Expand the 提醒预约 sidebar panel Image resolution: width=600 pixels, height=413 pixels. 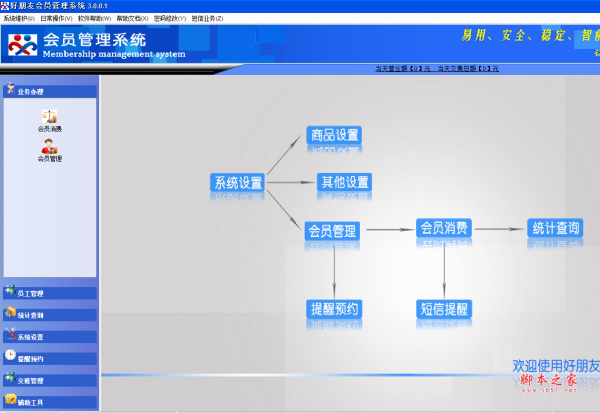coord(50,358)
